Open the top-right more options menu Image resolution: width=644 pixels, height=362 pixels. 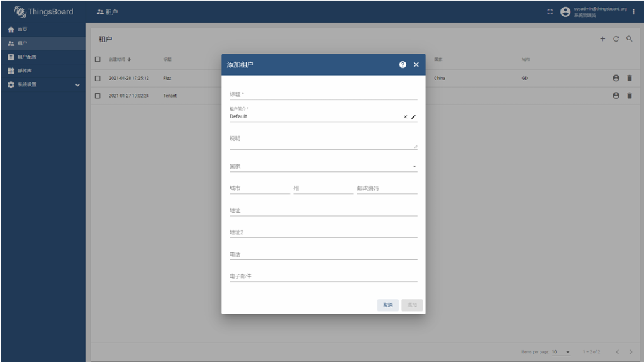(x=633, y=12)
